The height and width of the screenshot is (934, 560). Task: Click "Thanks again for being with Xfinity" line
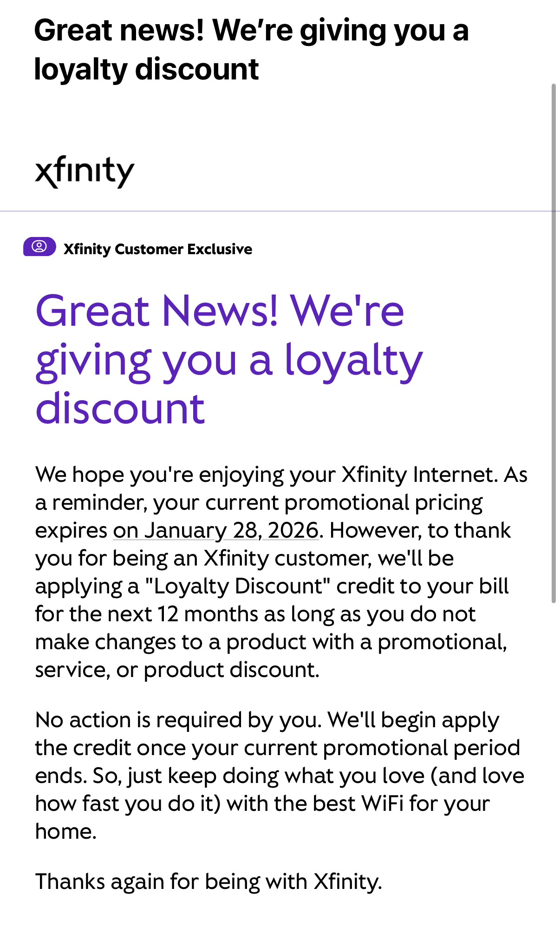(x=208, y=882)
